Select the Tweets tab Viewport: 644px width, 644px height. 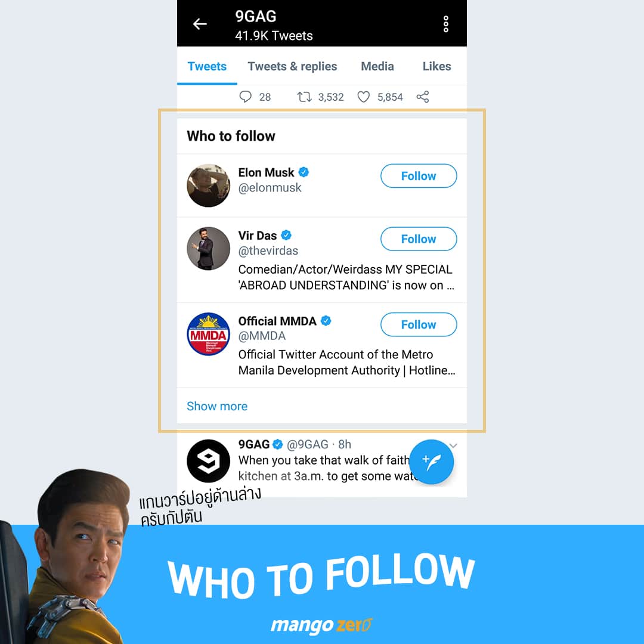207,66
